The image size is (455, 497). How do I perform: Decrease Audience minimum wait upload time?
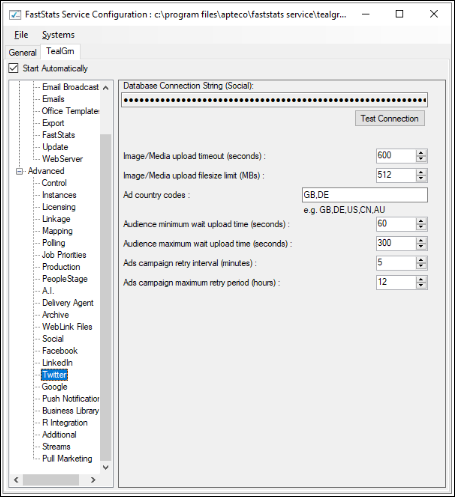click(421, 227)
